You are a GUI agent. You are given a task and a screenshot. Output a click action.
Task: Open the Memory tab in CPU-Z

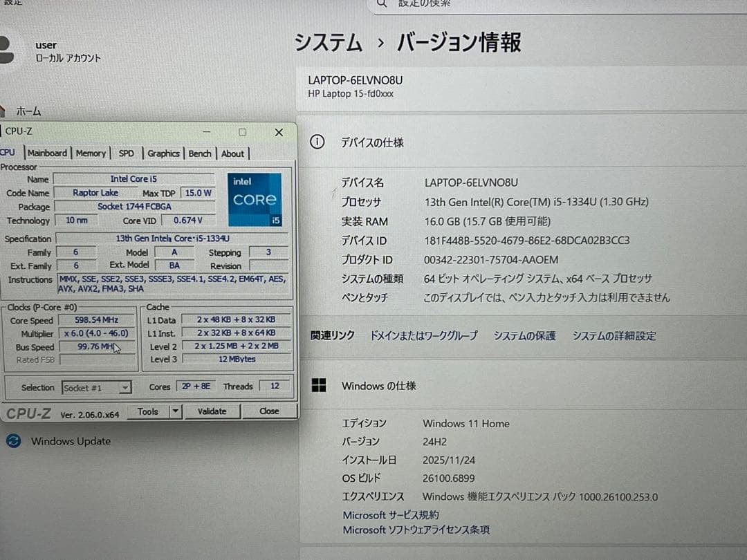pos(91,153)
